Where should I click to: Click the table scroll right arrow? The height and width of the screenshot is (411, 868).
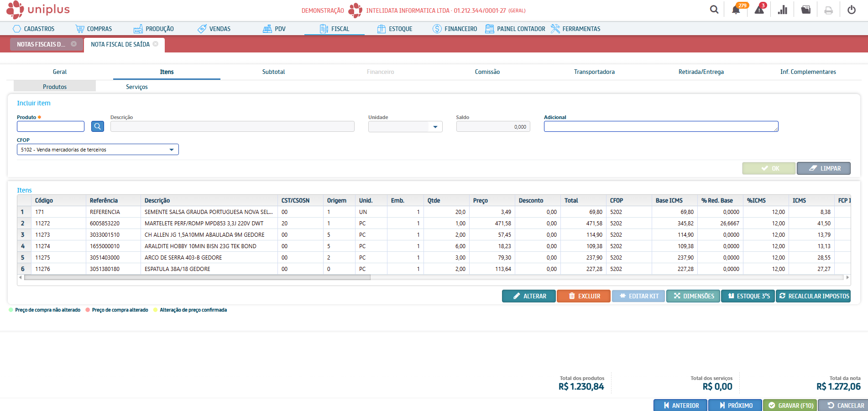click(x=847, y=277)
